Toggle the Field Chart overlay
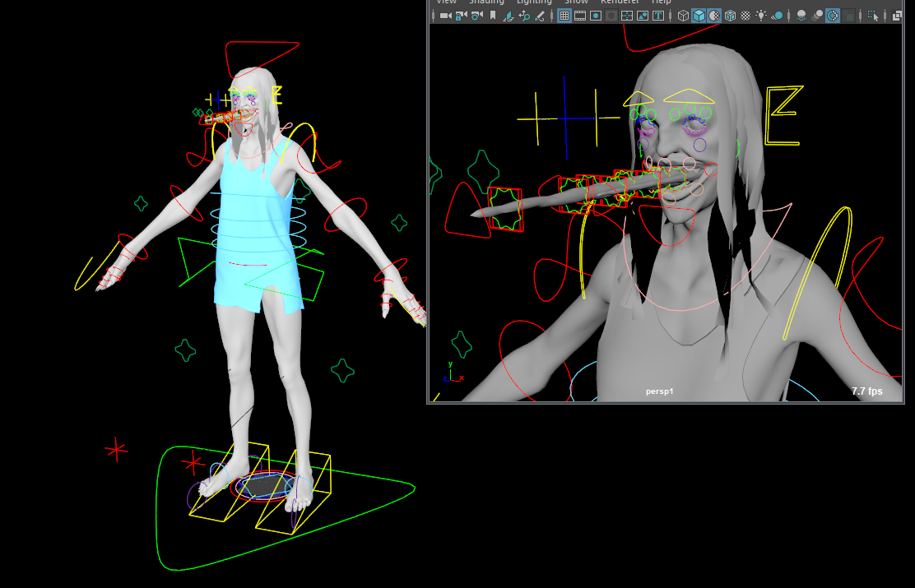Image resolution: width=915 pixels, height=588 pixels. point(627,16)
